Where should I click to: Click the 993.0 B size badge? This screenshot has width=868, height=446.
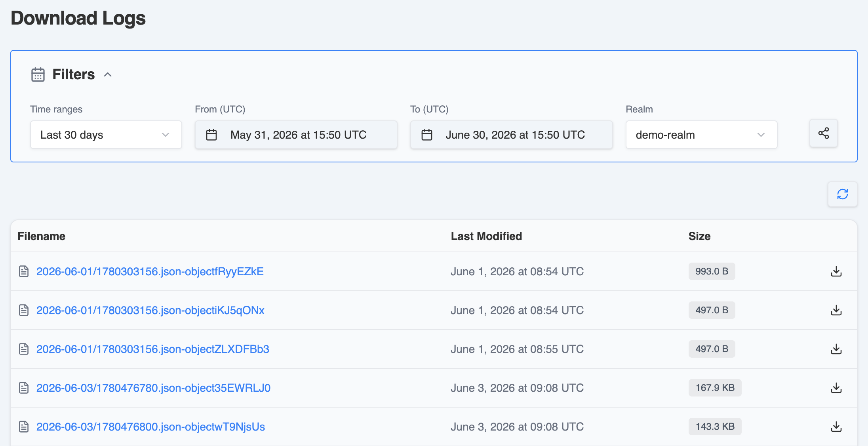tap(712, 271)
